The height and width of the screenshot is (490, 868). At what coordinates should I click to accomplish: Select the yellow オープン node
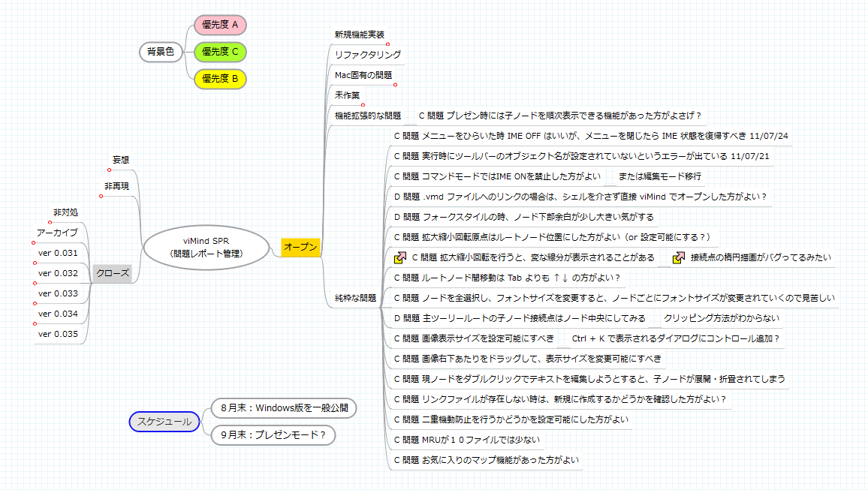coord(300,247)
